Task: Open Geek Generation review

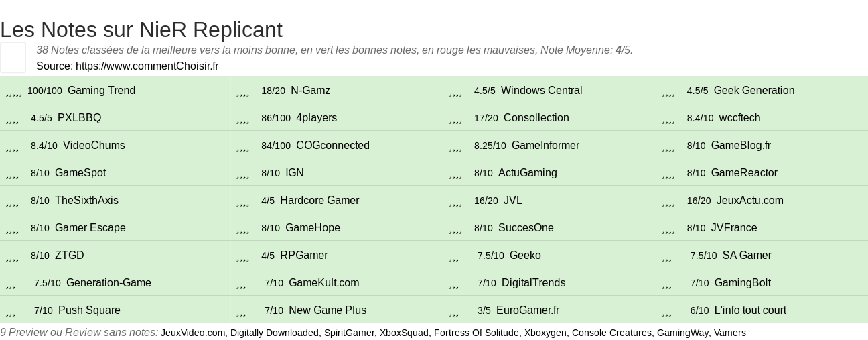Action: click(x=754, y=91)
